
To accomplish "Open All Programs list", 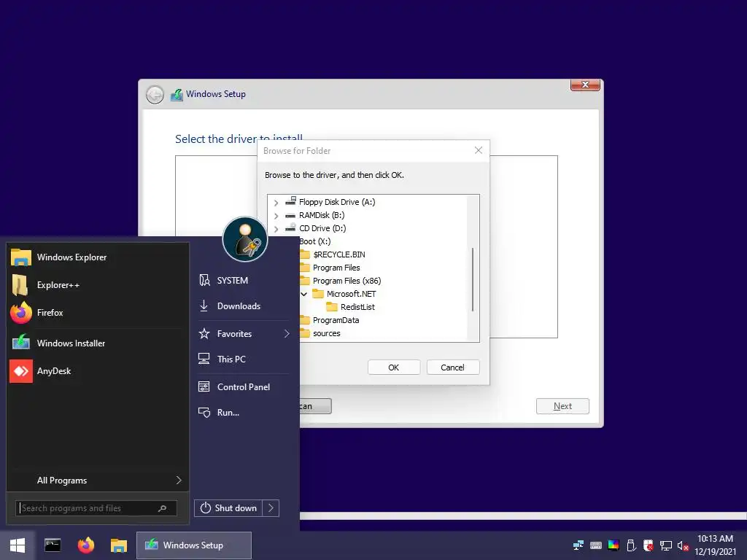I will [x=97, y=480].
